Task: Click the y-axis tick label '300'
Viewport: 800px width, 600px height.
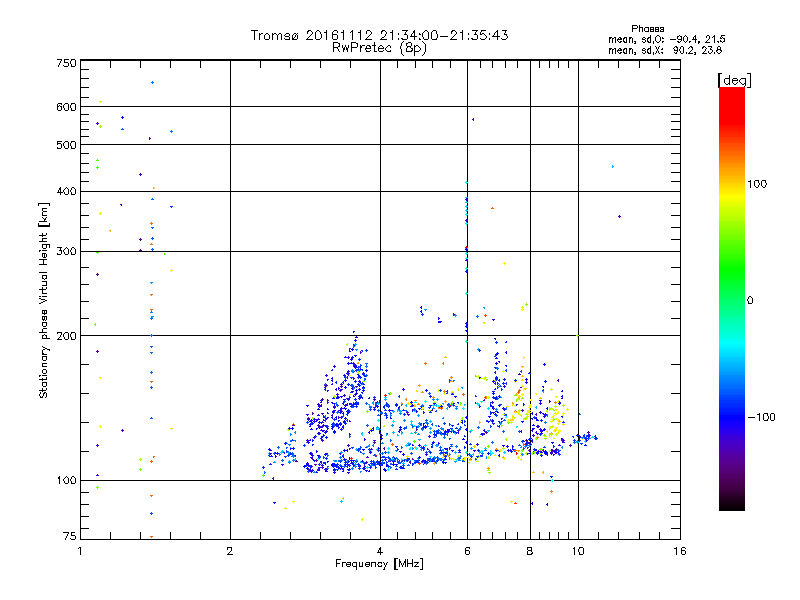Action: (x=66, y=252)
